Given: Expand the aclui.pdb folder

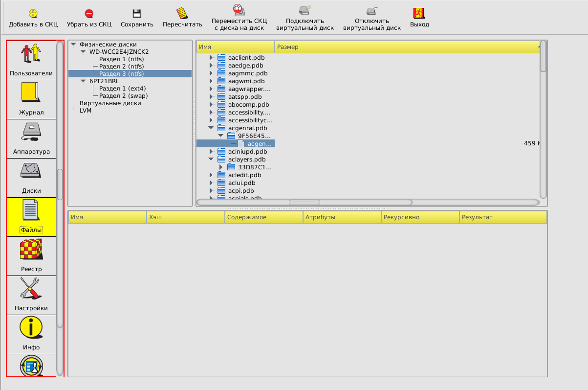Looking at the screenshot, I should pyautogui.click(x=211, y=183).
